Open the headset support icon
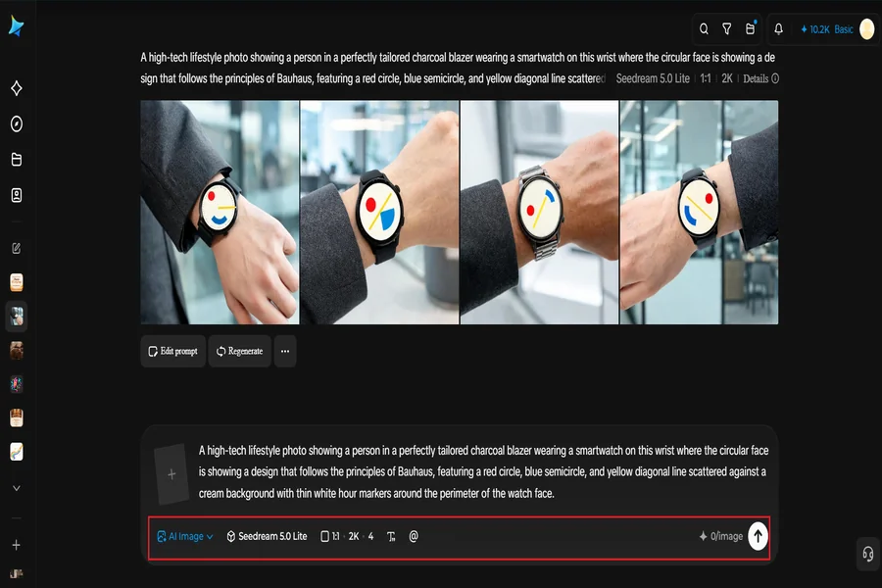 868,555
